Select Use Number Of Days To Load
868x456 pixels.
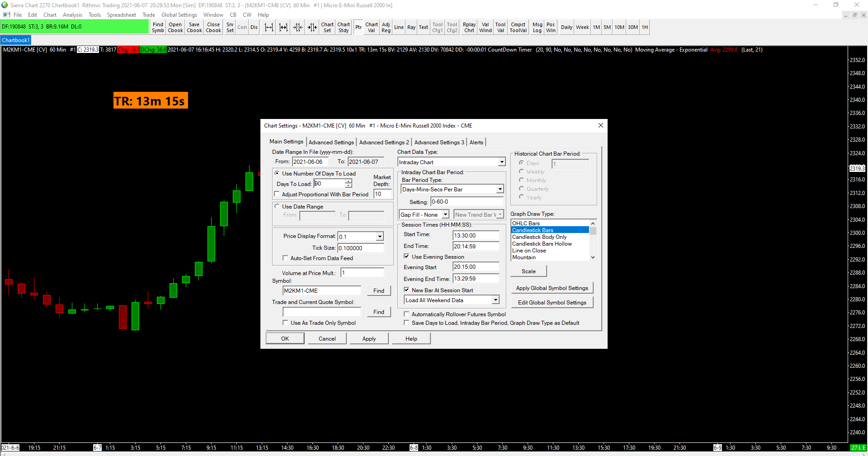pos(277,173)
